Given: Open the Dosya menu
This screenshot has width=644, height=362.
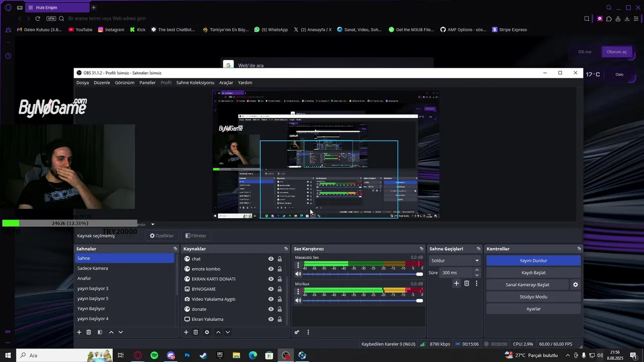Looking at the screenshot, I should [83, 82].
